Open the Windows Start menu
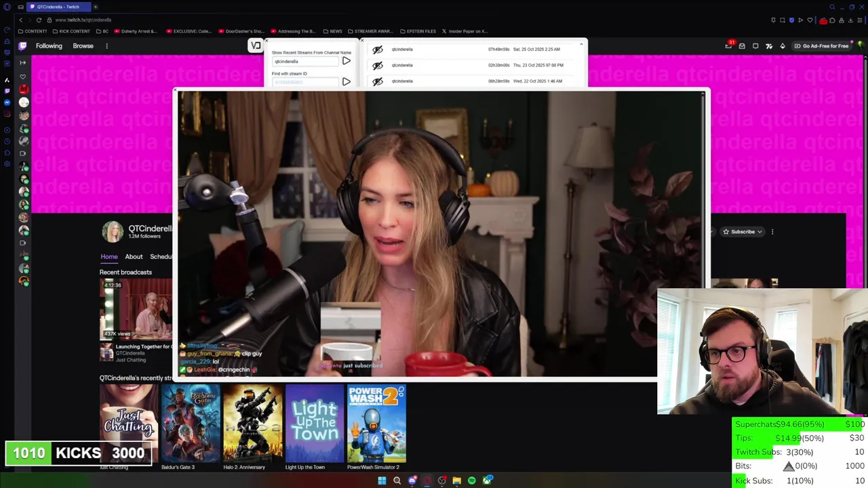 coord(382,481)
